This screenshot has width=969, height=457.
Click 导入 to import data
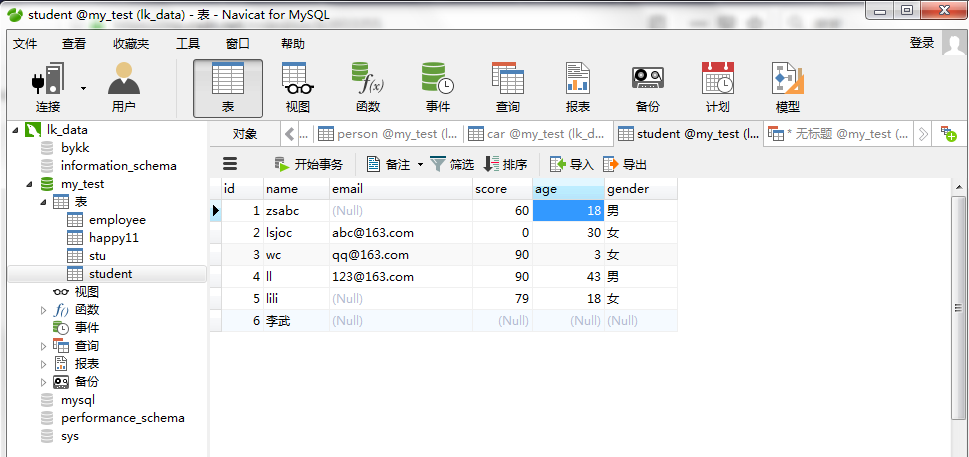click(x=572, y=164)
